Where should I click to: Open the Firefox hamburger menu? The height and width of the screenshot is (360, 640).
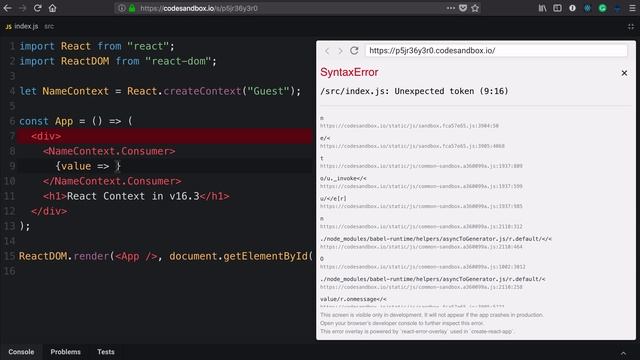click(x=632, y=8)
